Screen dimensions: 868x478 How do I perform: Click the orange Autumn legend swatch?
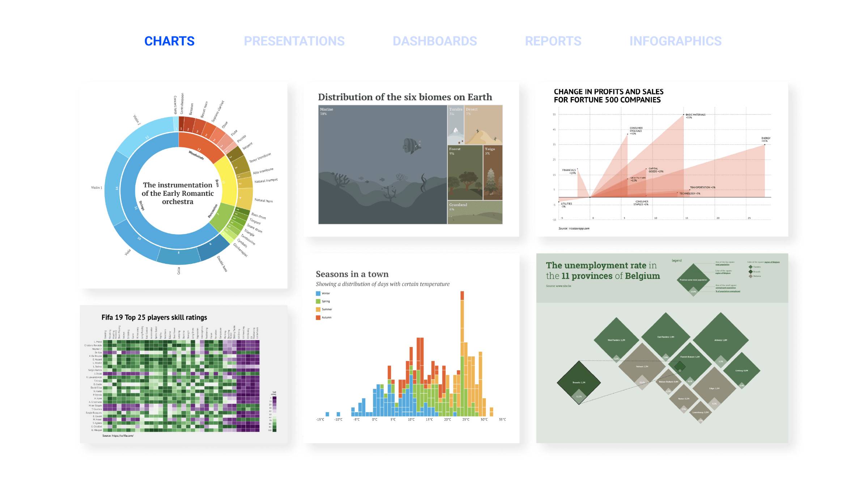(x=318, y=317)
